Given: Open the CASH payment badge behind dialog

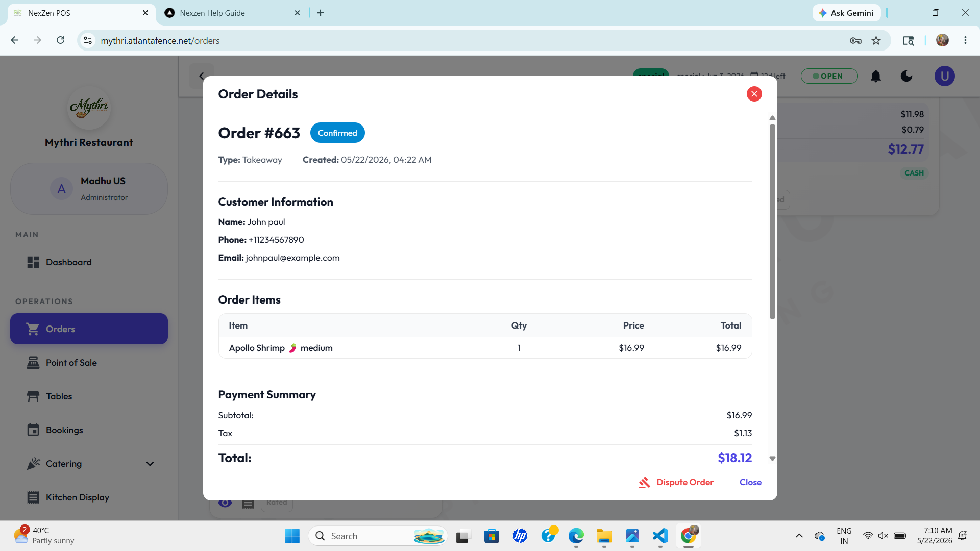Looking at the screenshot, I should (x=914, y=173).
